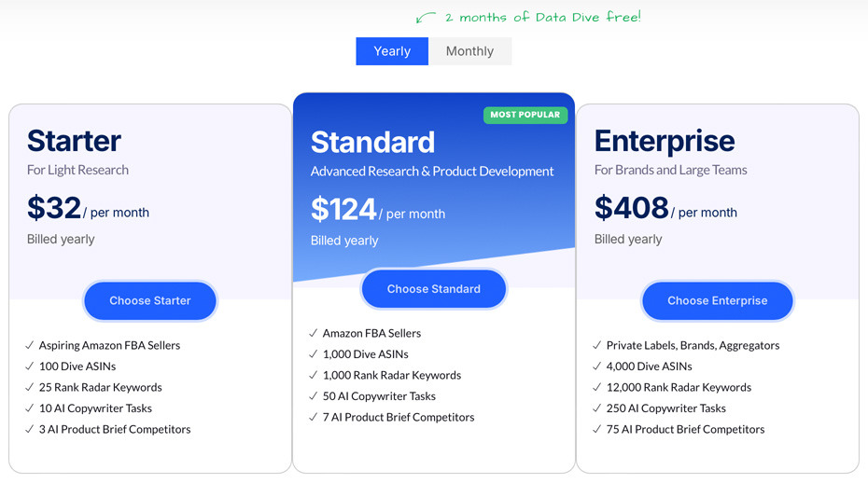This screenshot has height=484, width=868.
Task: Click the $124 price text
Action: (x=343, y=209)
